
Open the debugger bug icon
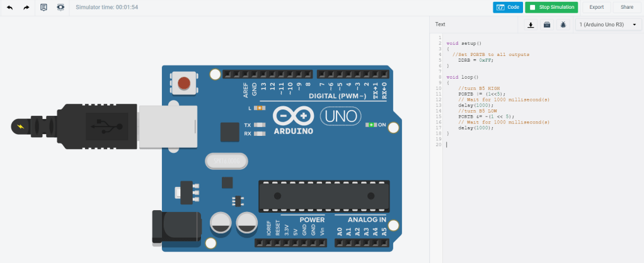point(563,25)
